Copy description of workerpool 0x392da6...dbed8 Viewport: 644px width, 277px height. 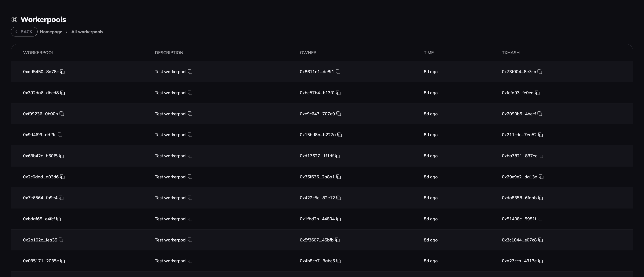click(190, 93)
